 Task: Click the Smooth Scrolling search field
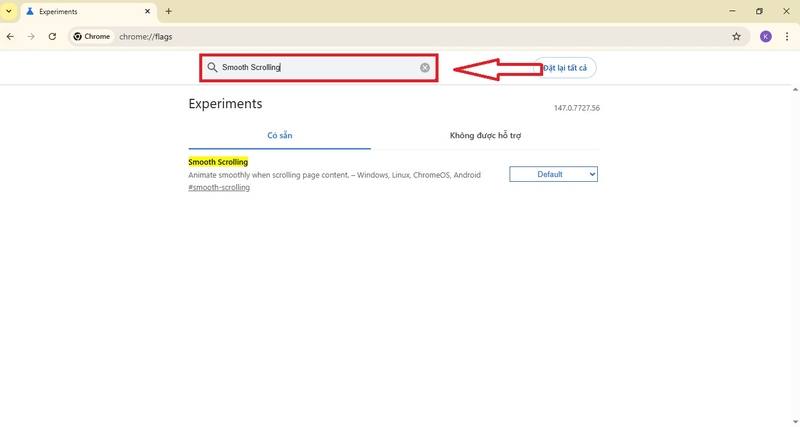point(318,67)
